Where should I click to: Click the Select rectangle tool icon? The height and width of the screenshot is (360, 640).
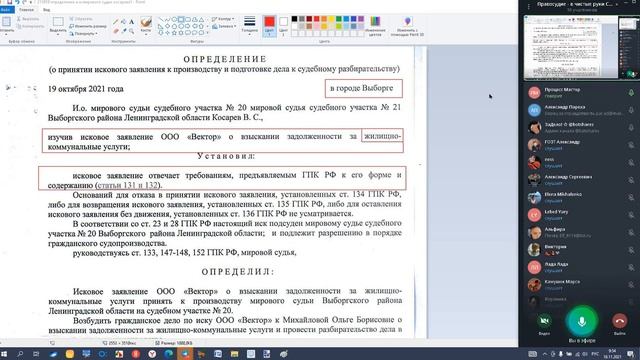[x=58, y=22]
